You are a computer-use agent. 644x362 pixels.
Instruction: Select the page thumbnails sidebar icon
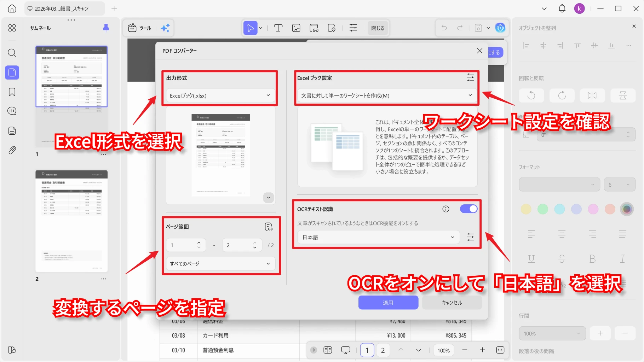tap(12, 72)
